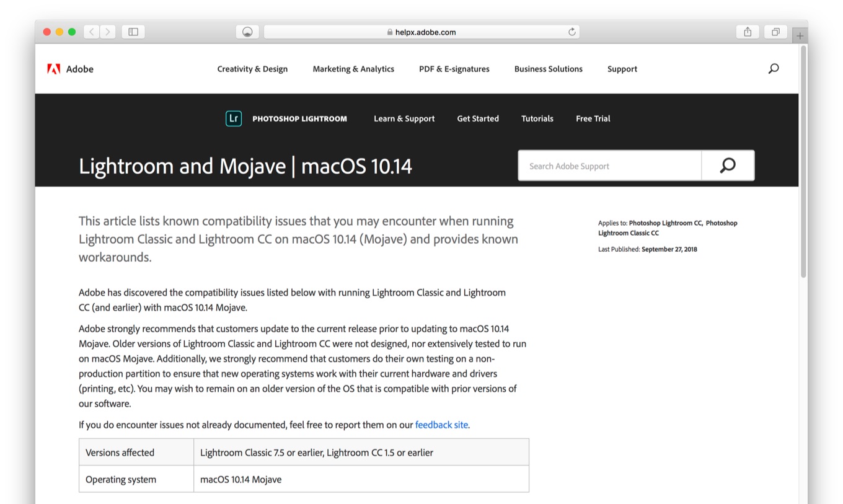The width and height of the screenshot is (843, 504).
Task: Click PHOTOSHOP LIGHTROOM product title
Action: tap(299, 118)
